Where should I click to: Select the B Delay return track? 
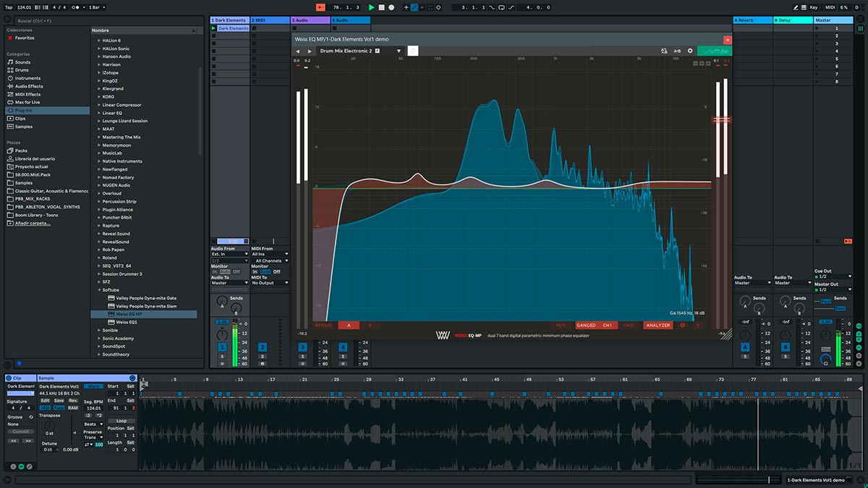[x=793, y=20]
